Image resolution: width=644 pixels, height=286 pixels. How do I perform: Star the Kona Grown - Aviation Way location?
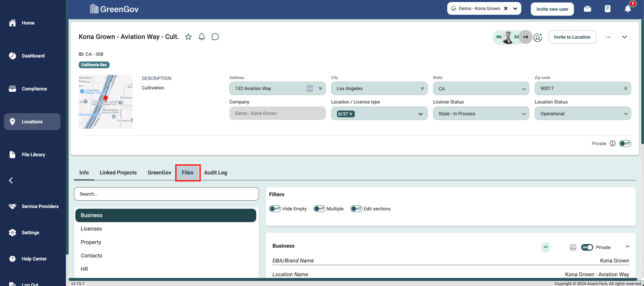point(188,37)
